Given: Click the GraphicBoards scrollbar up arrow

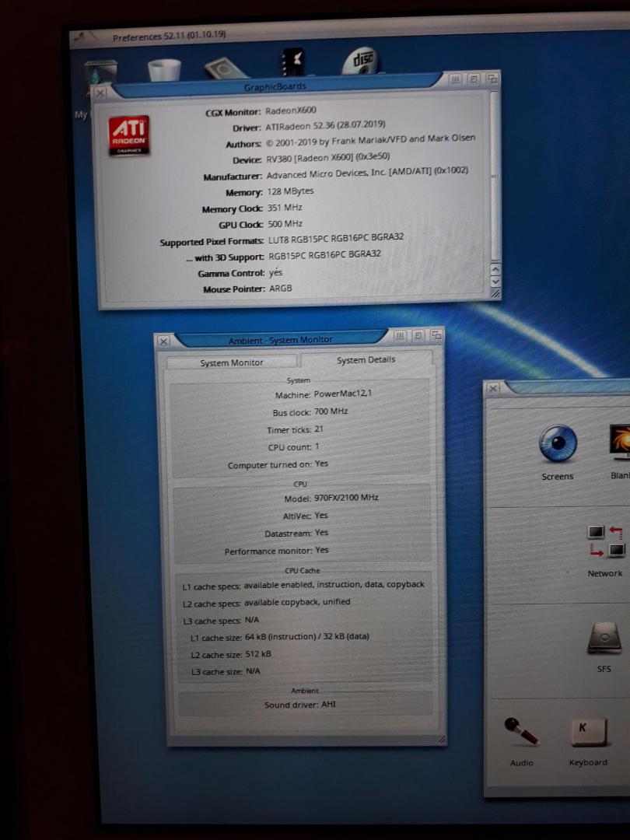Looking at the screenshot, I should click(495, 268).
